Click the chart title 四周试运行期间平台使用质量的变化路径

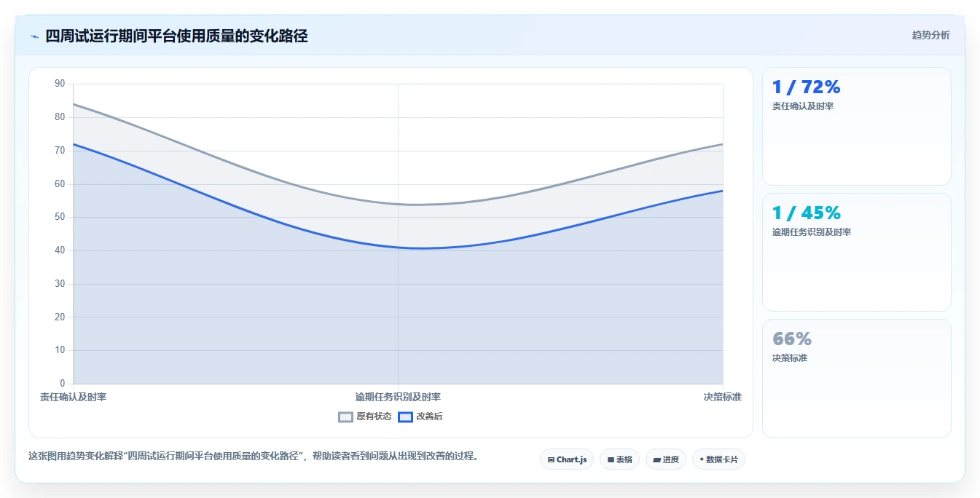point(176,36)
